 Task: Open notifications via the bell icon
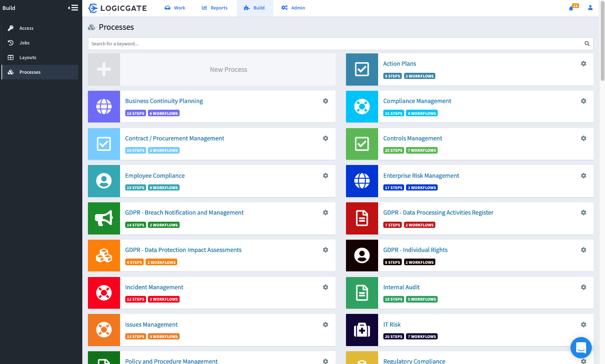(571, 8)
